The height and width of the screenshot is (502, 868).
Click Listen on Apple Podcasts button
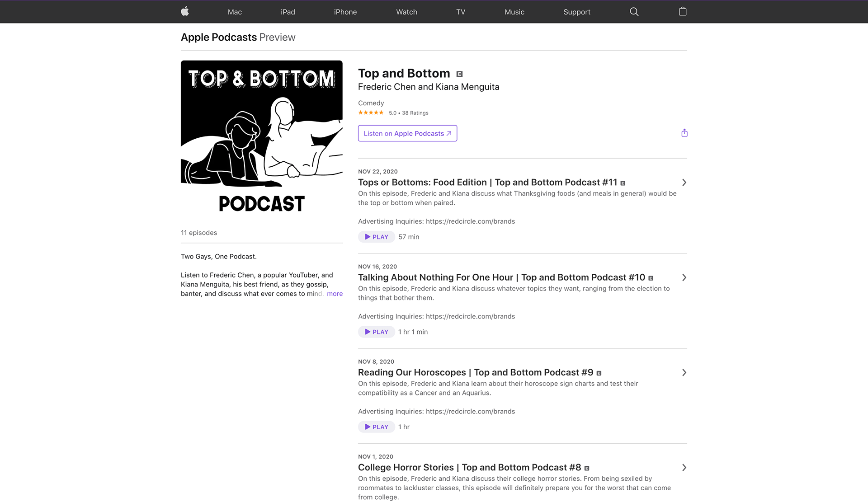[x=407, y=133]
